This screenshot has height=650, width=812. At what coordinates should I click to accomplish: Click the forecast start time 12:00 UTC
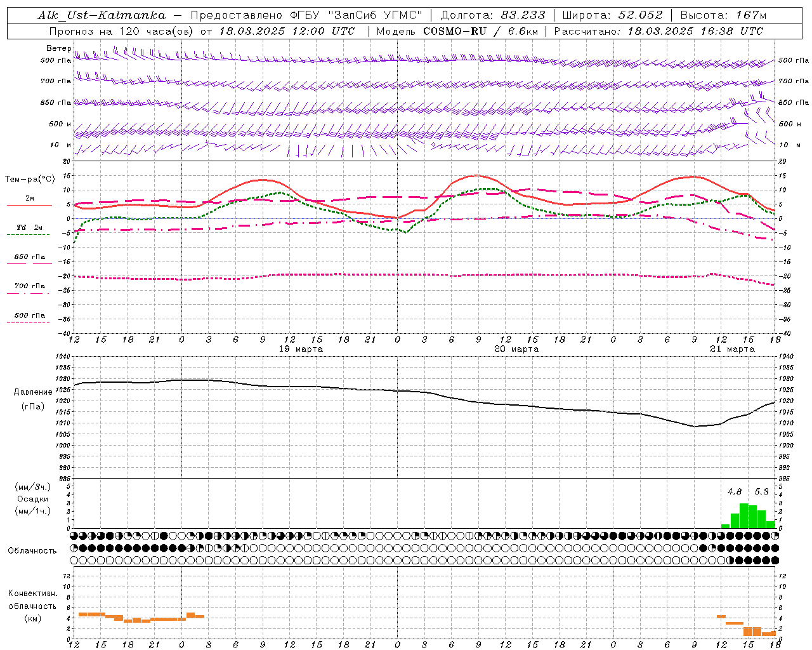[x=323, y=31]
